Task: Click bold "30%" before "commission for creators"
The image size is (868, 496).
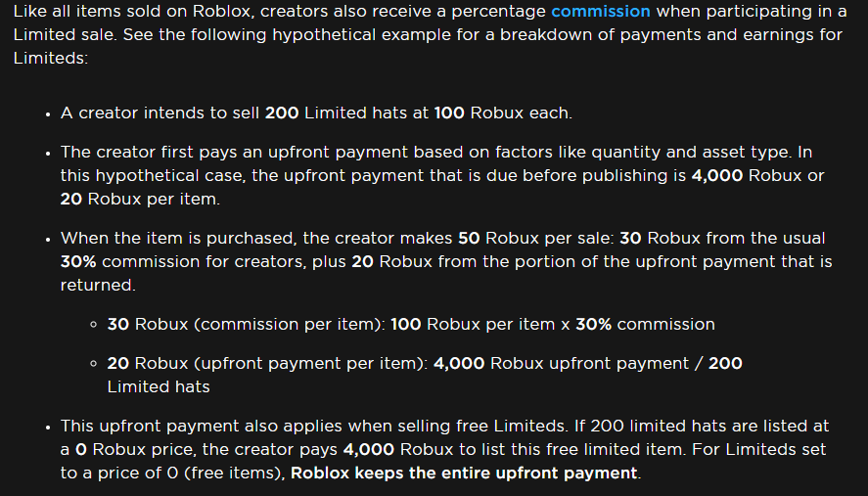Action: tap(78, 261)
